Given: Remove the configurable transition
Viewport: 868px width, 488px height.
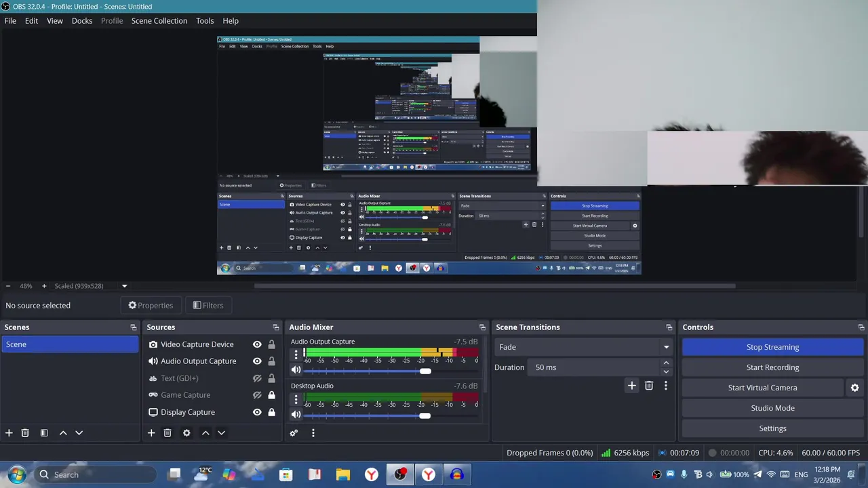Looking at the screenshot, I should pyautogui.click(x=649, y=386).
